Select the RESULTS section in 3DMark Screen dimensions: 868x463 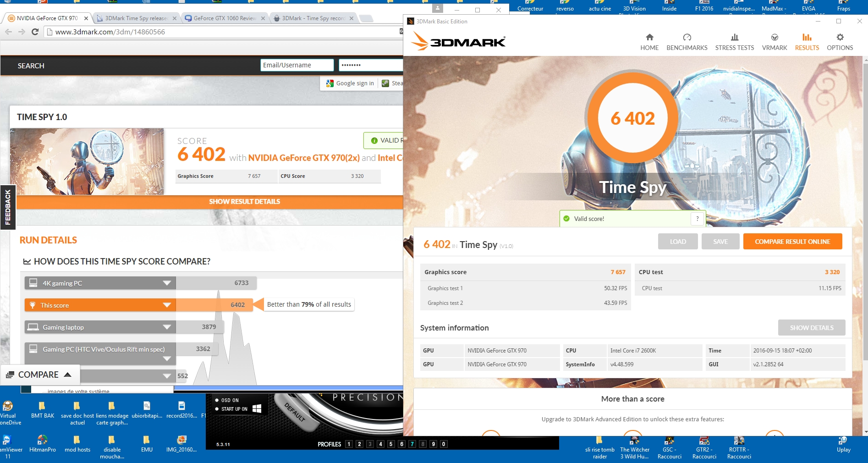[x=807, y=42]
